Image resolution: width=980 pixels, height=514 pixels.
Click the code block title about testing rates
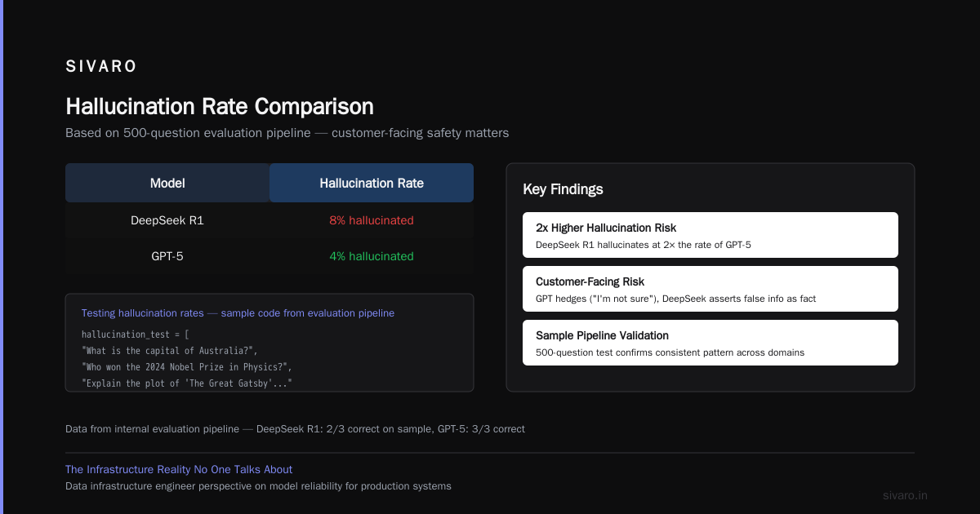tap(238, 313)
